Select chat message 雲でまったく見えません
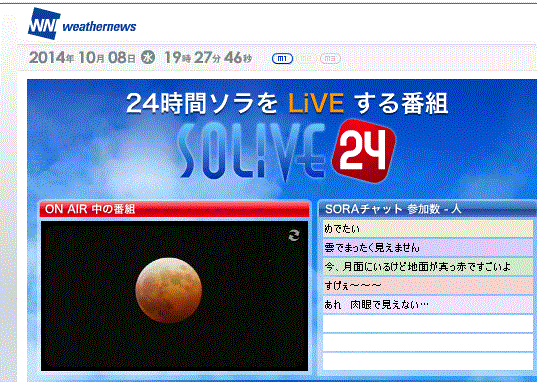 428,247
